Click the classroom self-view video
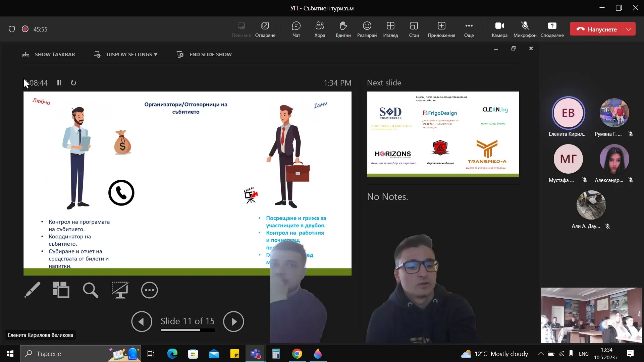Viewport: 644px width, 362px height. pos(591,315)
